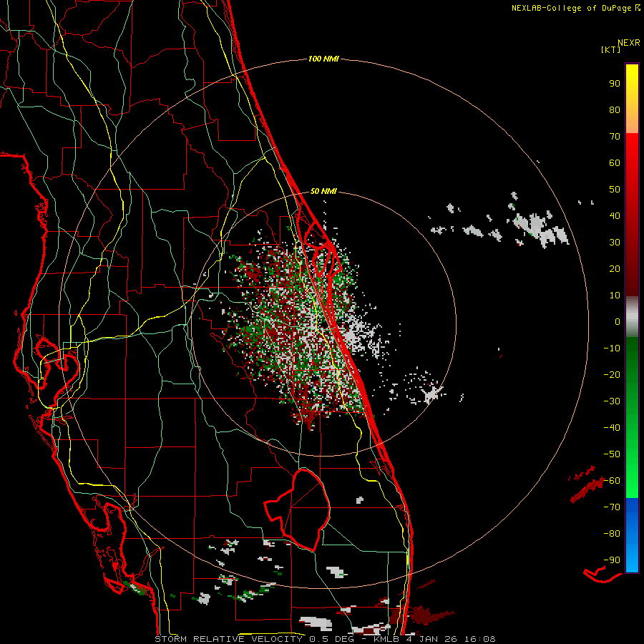The width and height of the screenshot is (644, 644).
Task: Click the -90 value on velocity scale
Action: coord(612,560)
